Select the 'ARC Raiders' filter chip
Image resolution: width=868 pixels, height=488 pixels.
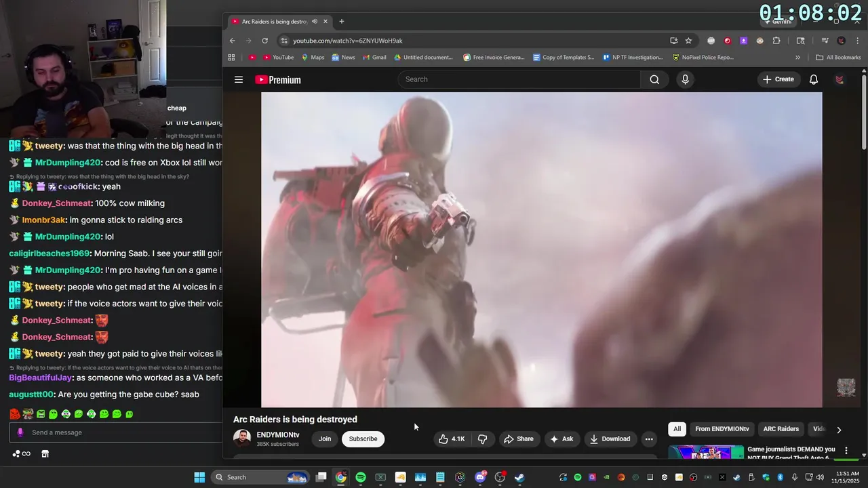[x=781, y=429]
